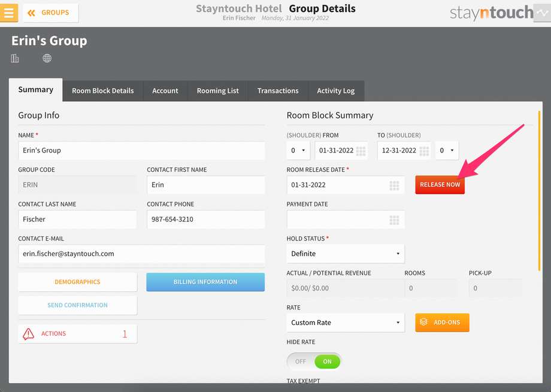Click the Add-Ons button

(442, 323)
